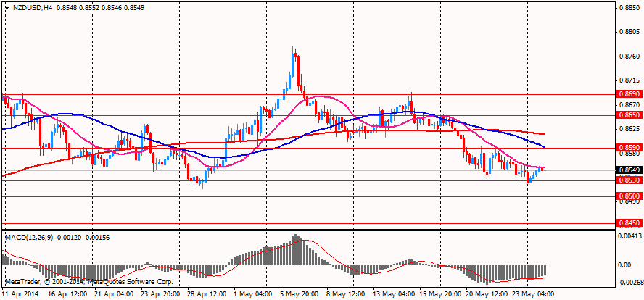
Task: Click the 16 Apr 12:00 time label
Action: pos(67,294)
